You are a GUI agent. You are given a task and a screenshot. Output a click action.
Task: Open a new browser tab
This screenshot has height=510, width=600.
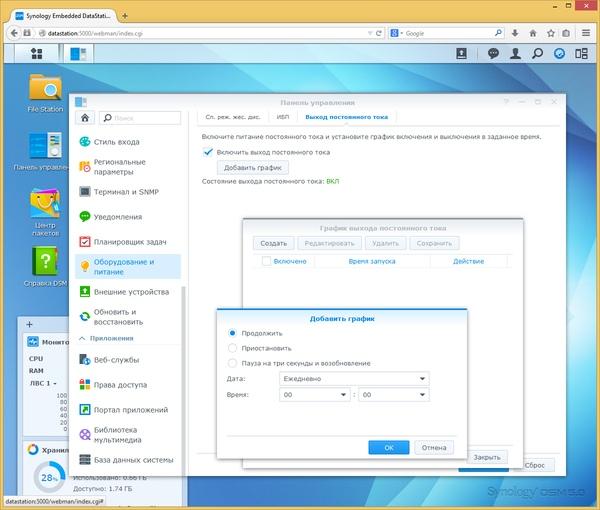coord(125,16)
